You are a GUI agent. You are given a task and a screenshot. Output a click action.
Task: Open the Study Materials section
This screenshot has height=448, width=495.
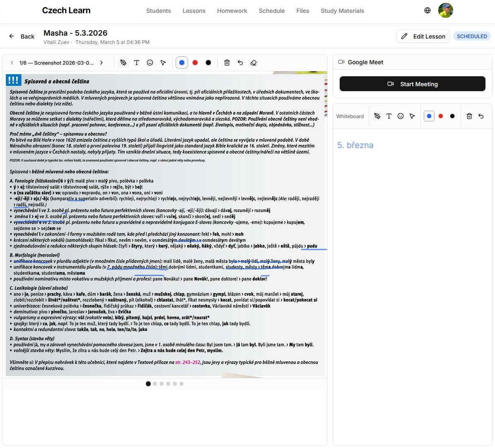[x=342, y=11]
